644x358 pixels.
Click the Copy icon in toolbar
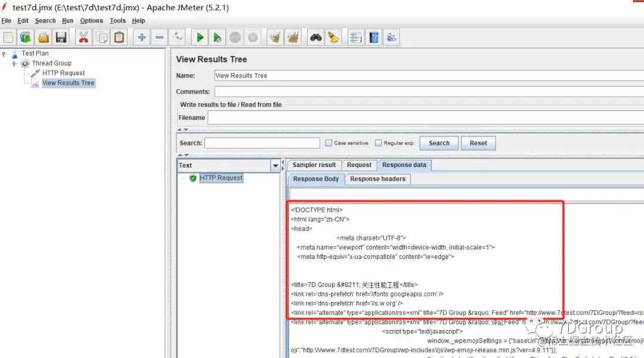101,38
